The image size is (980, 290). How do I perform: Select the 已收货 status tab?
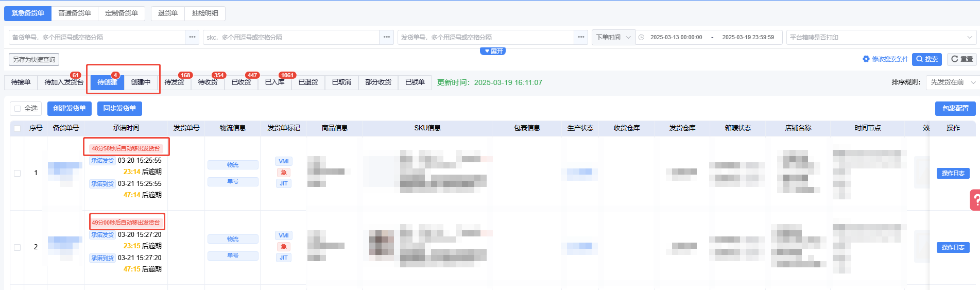point(241,82)
